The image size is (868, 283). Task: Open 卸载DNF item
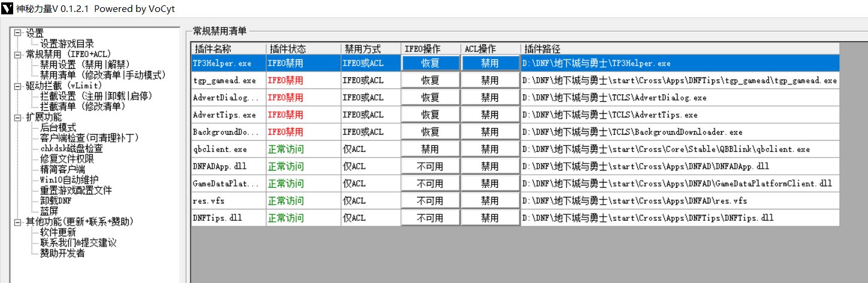(57, 201)
